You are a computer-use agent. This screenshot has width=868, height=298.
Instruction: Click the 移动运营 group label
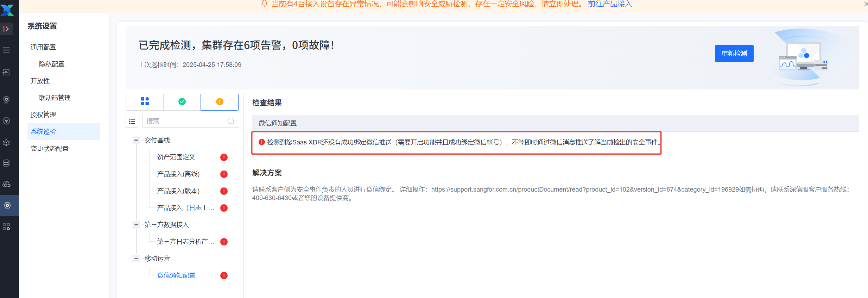(x=157, y=259)
